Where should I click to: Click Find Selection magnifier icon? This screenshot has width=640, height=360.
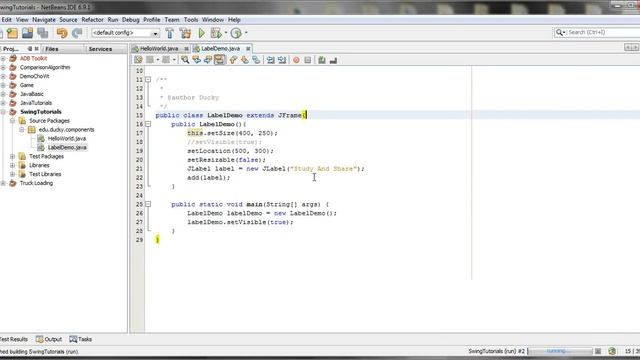tap(185, 60)
